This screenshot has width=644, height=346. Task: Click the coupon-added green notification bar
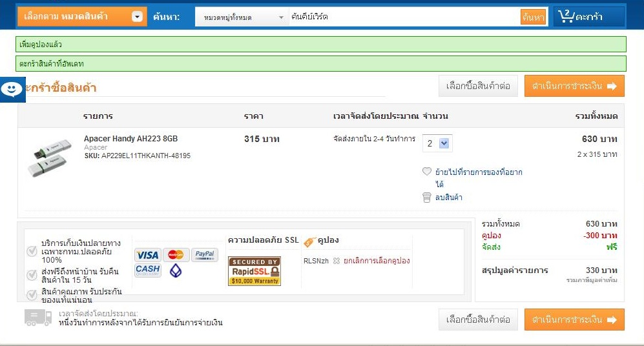click(x=321, y=45)
